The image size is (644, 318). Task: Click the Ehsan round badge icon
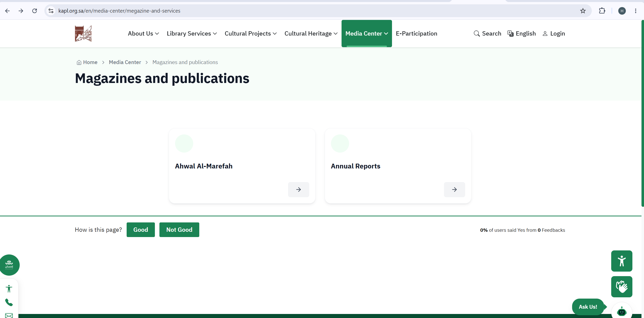(9, 265)
